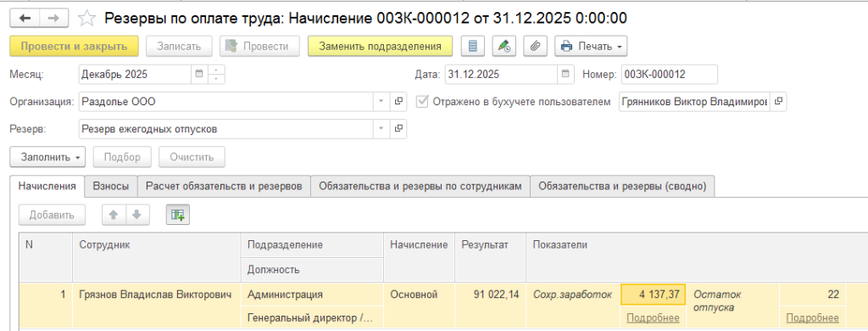Open Подробнее link under Сохр.заработок value
Viewport: 868px width, 331px height.
click(653, 317)
